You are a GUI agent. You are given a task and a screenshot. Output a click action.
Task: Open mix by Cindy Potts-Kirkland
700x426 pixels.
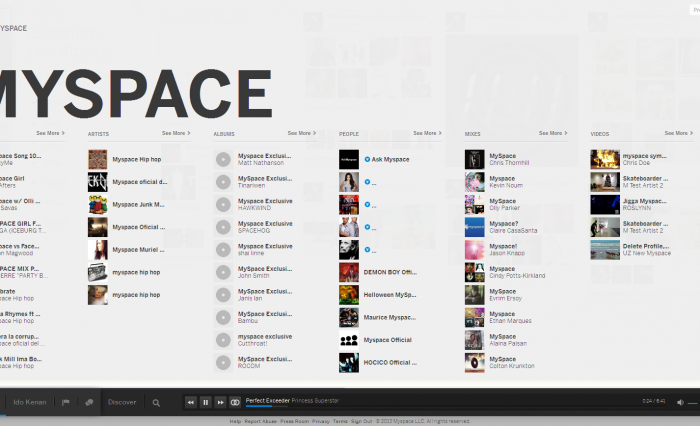(475, 272)
